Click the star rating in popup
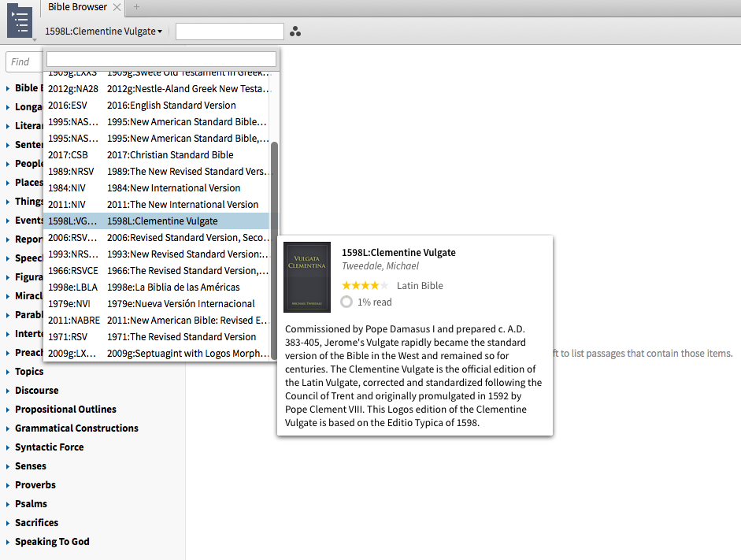This screenshot has height=560, width=741. point(365,285)
